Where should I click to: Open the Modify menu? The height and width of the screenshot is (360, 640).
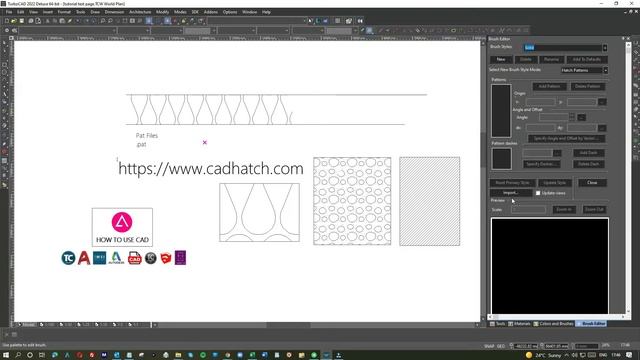pyautogui.click(x=162, y=12)
